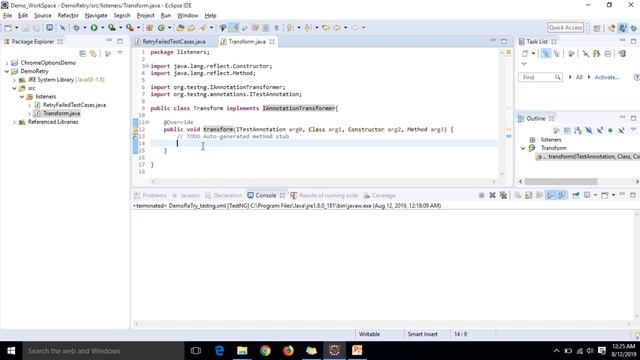
Task: Expand ChromeOptionsDemo project
Action: (7, 63)
